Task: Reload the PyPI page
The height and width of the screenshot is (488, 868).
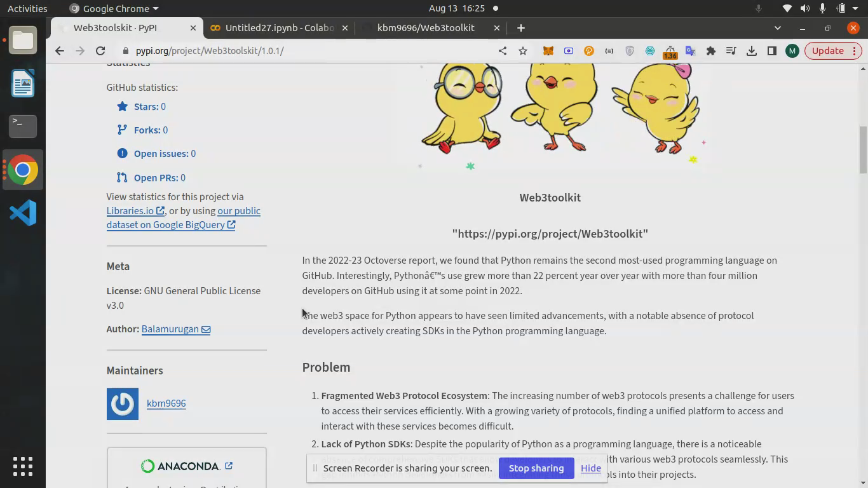Action: pyautogui.click(x=100, y=51)
